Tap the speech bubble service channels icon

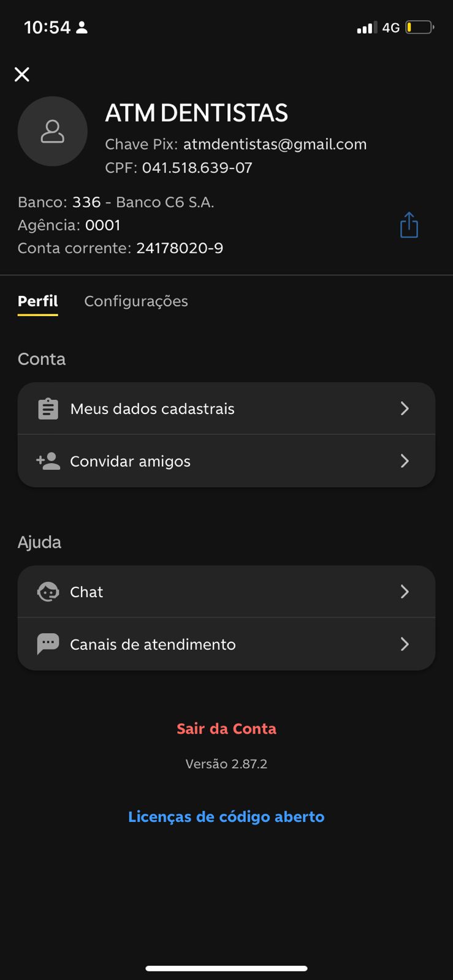pyautogui.click(x=48, y=644)
